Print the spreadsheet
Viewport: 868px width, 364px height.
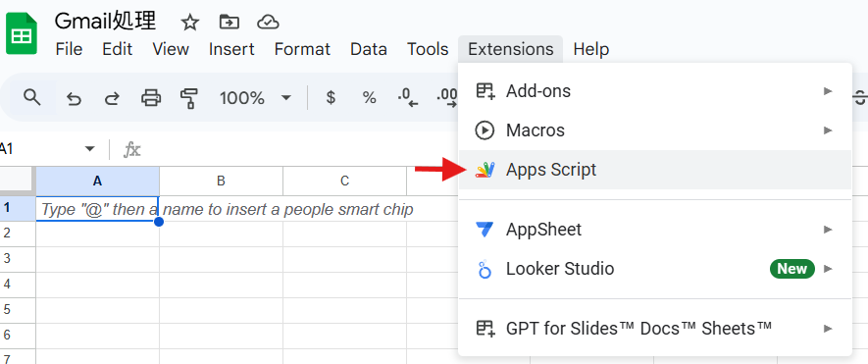(x=151, y=98)
